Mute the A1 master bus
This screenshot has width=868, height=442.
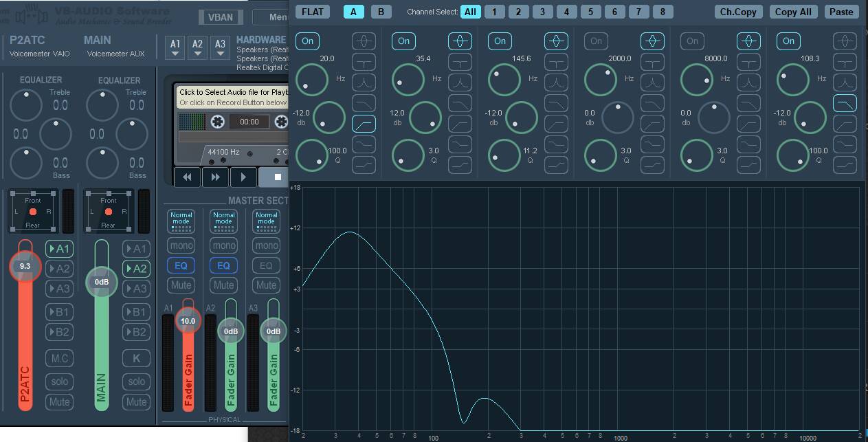click(181, 285)
